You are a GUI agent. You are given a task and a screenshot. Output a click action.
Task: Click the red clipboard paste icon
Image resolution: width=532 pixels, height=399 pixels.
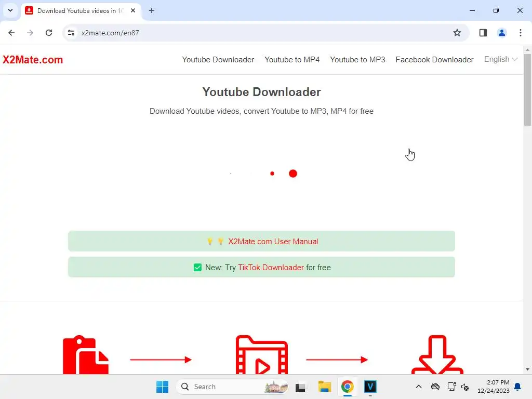pos(86,354)
